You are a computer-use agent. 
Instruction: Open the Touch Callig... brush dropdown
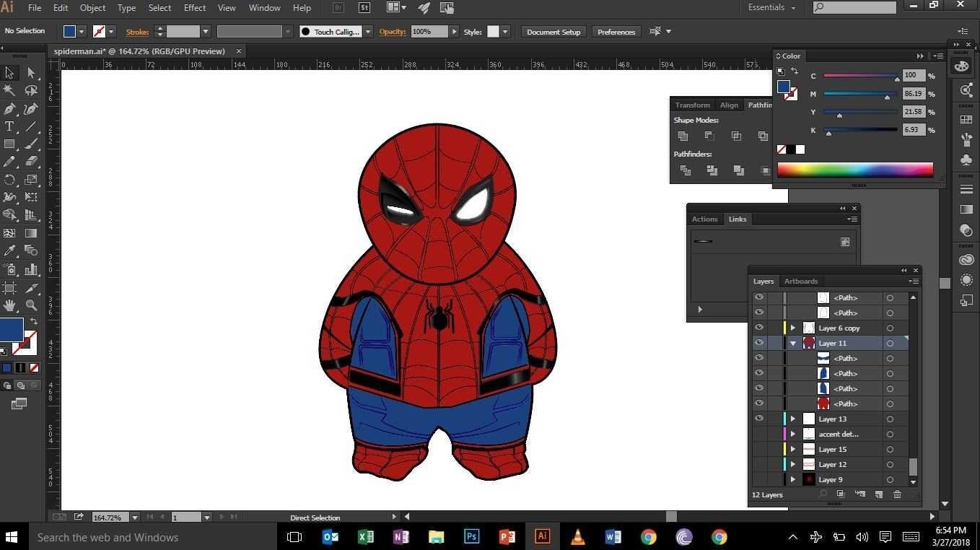pos(368,31)
